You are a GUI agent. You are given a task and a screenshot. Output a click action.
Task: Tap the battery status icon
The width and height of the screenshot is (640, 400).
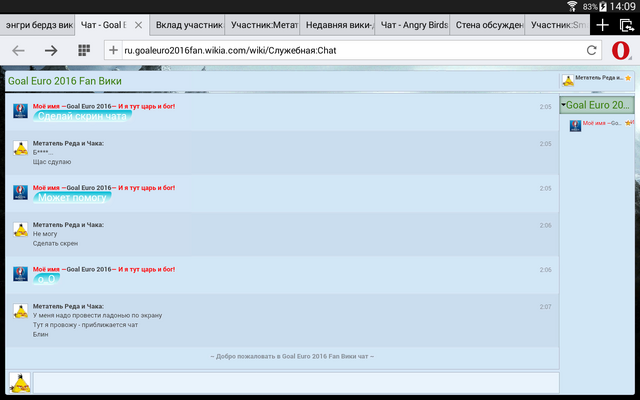[603, 6]
